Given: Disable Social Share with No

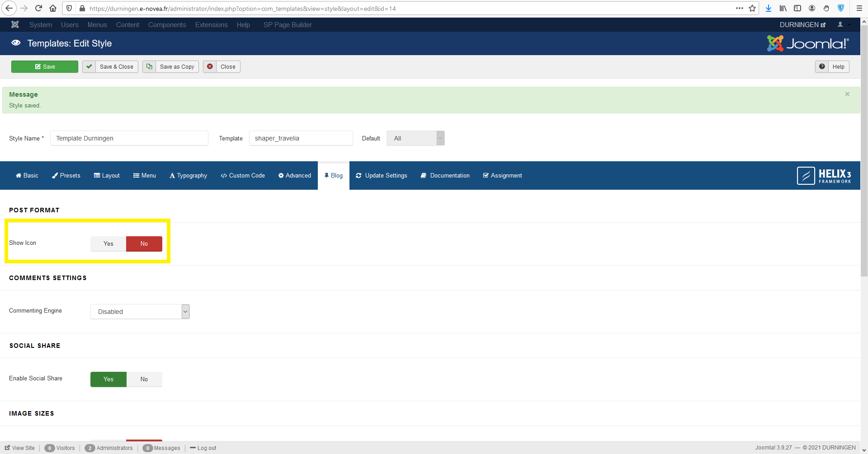Looking at the screenshot, I should (x=144, y=379).
